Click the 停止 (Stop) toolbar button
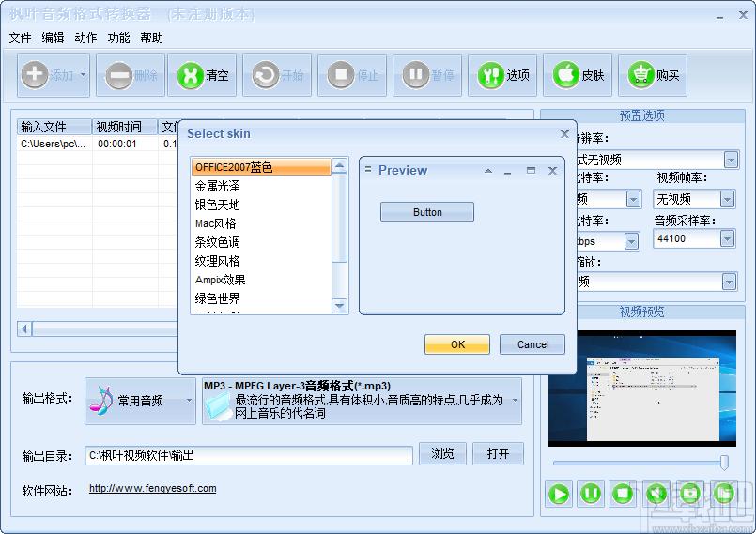Image resolution: width=756 pixels, height=534 pixels. (x=352, y=75)
